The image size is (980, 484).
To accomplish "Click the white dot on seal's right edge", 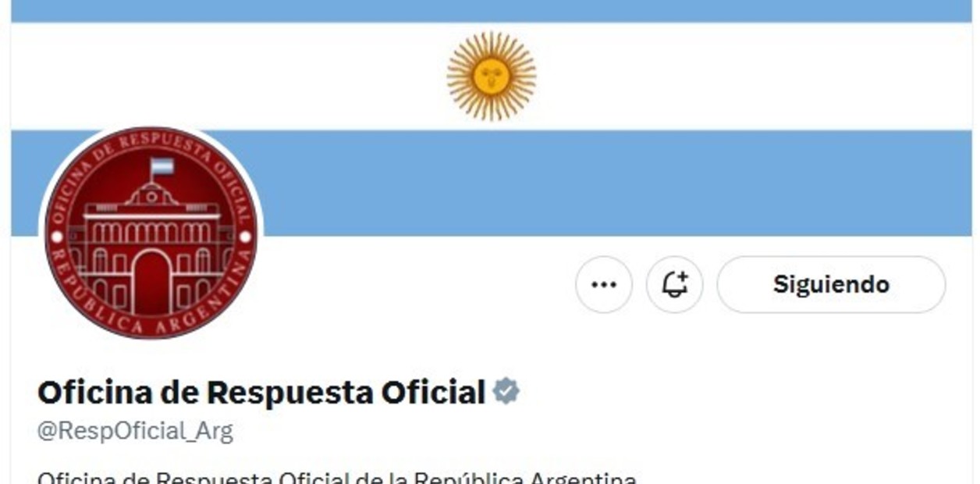I will (245, 236).
